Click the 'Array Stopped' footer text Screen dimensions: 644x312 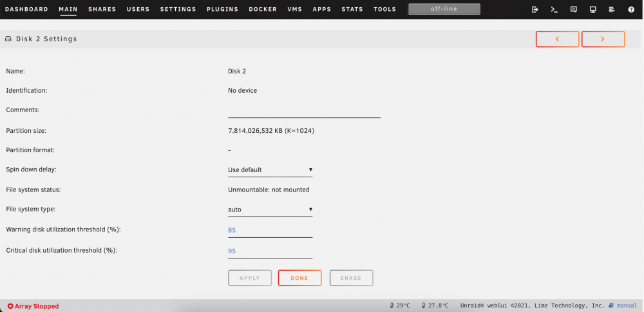tap(37, 306)
